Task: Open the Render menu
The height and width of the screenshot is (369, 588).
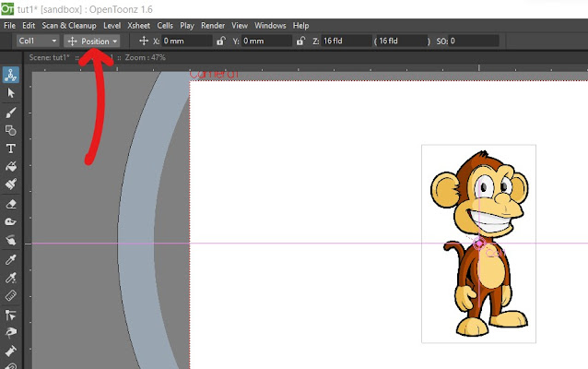Action: click(x=213, y=26)
